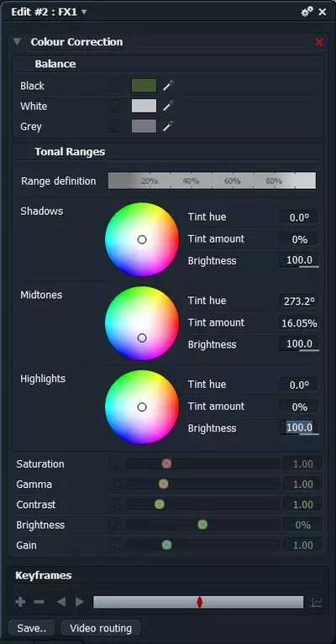The height and width of the screenshot is (644, 336).
Task: Open Video routing
Action: pyautogui.click(x=101, y=628)
